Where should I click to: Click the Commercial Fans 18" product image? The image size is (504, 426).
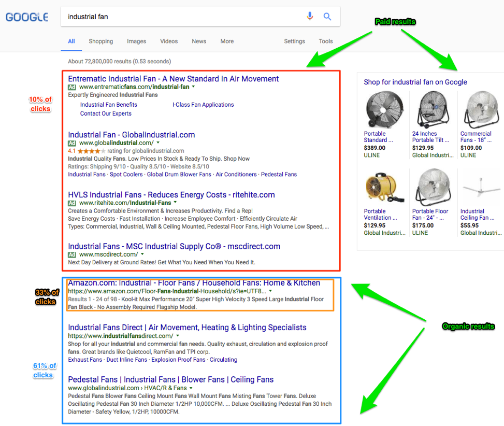click(x=481, y=110)
